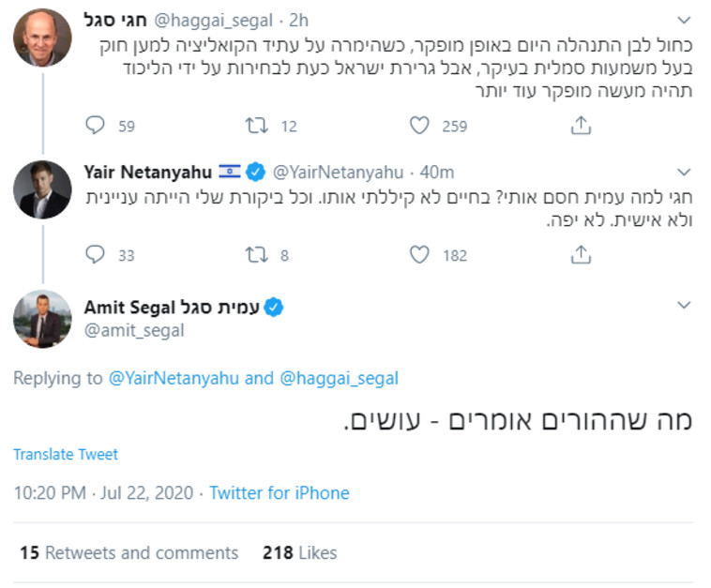Viewport: 711px width, 588px height.
Task: Open more options on Haggai Segal's tweet
Action: click(x=684, y=18)
